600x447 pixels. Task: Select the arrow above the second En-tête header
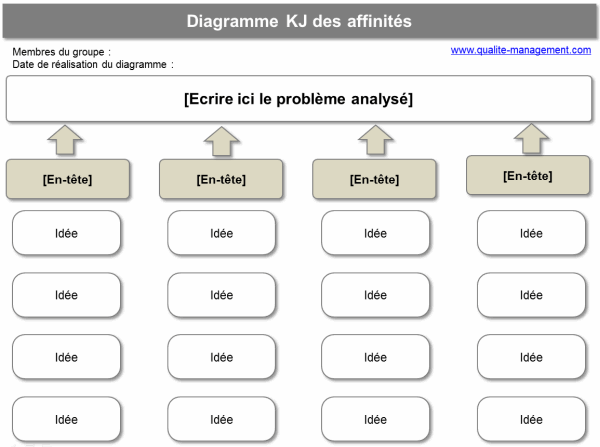pos(220,141)
